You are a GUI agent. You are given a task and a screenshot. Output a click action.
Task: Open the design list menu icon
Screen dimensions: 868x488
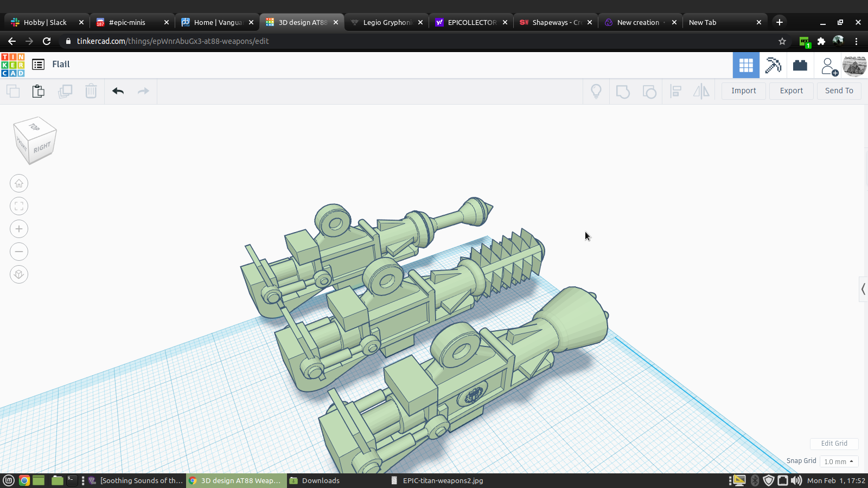pyautogui.click(x=38, y=65)
